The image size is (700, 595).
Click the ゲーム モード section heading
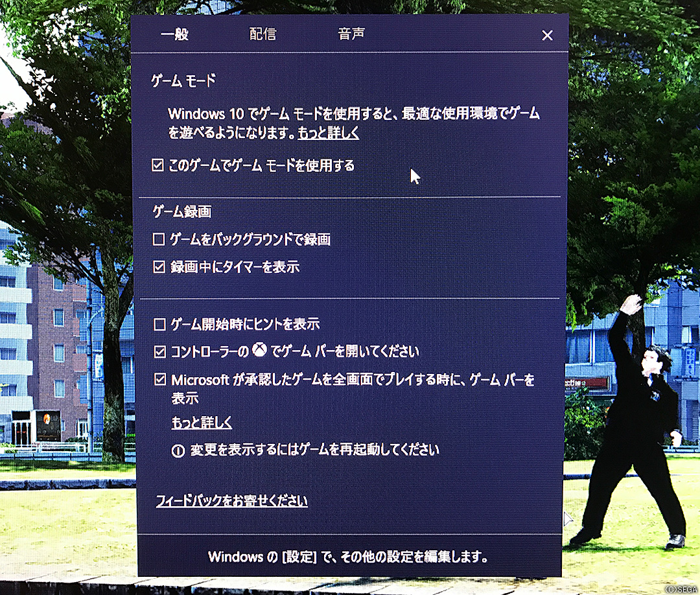coord(183,81)
